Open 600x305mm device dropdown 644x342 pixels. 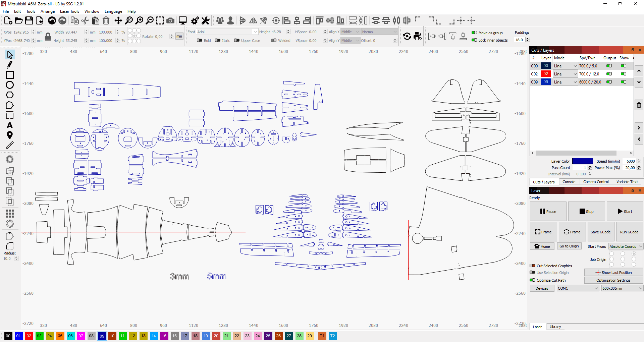622,288
